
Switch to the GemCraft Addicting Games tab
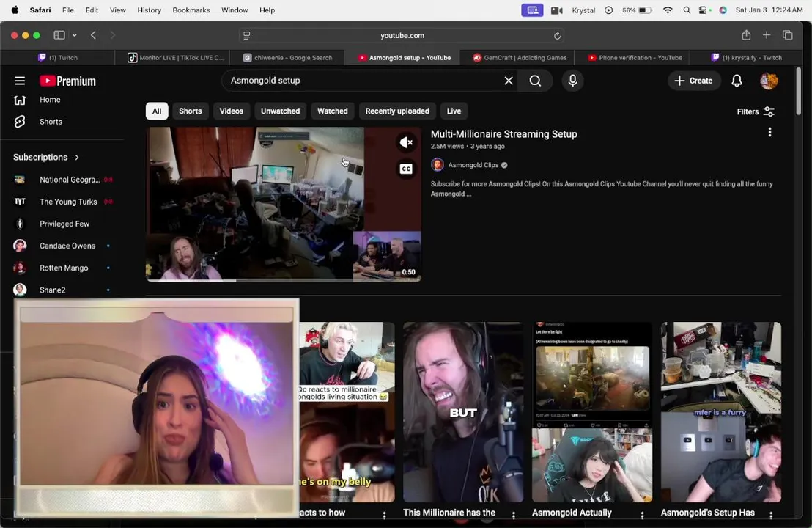pyautogui.click(x=520, y=57)
